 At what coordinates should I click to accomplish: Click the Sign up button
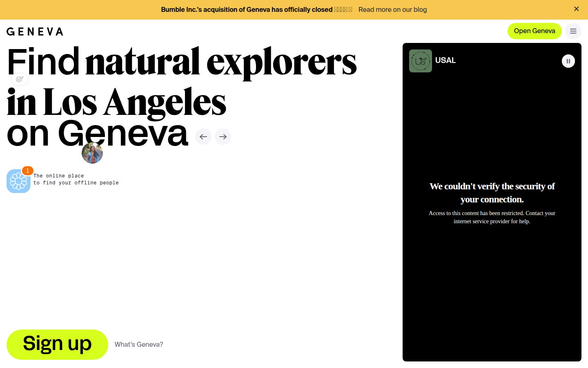57,345
